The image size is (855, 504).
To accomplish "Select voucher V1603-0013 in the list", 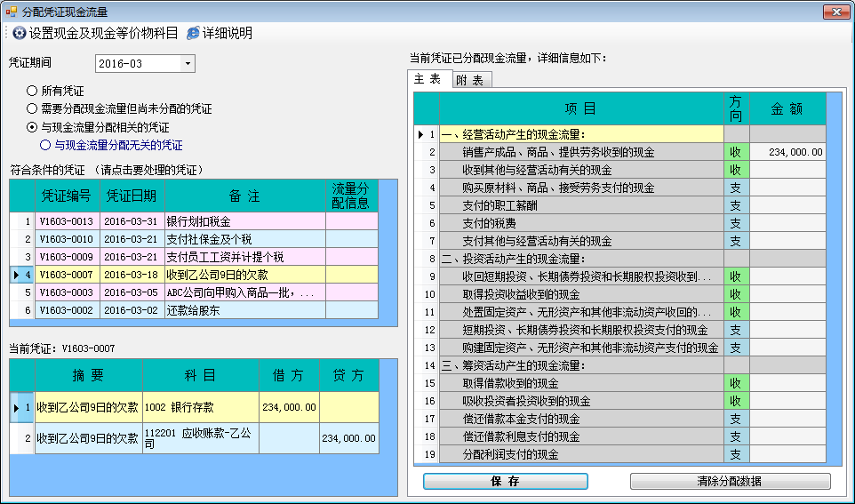I will coord(194,221).
